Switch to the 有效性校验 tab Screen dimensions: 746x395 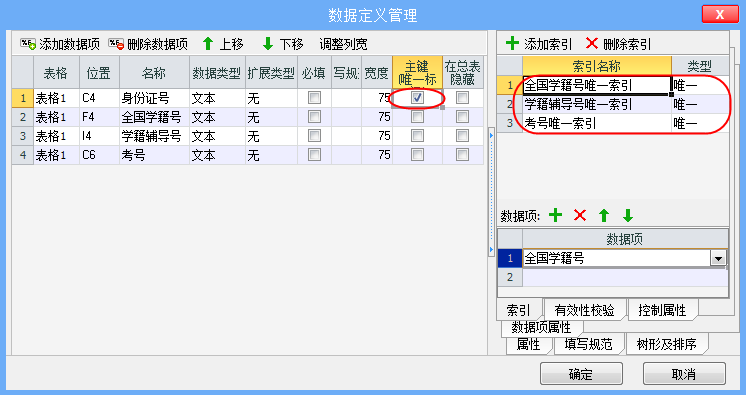(585, 310)
